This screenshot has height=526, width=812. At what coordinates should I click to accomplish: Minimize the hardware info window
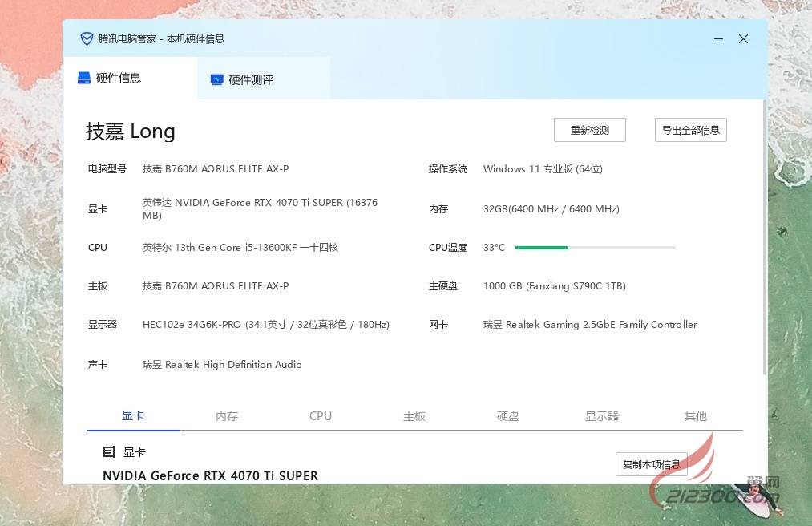718,38
